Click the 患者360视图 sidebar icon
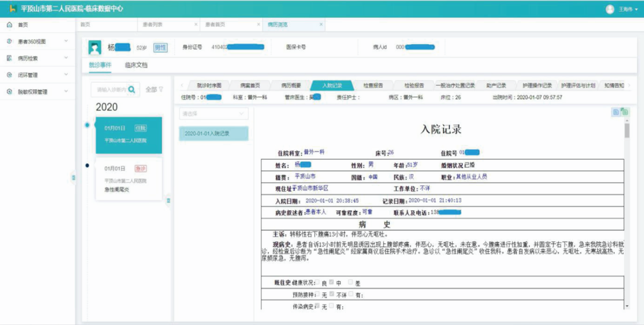The image size is (644, 325). (x=10, y=41)
